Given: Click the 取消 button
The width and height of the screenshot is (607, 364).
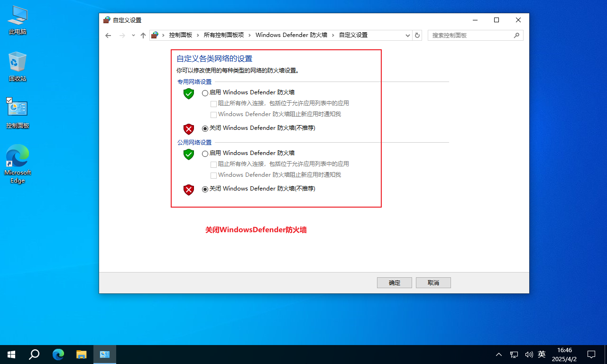Looking at the screenshot, I should 433,282.
